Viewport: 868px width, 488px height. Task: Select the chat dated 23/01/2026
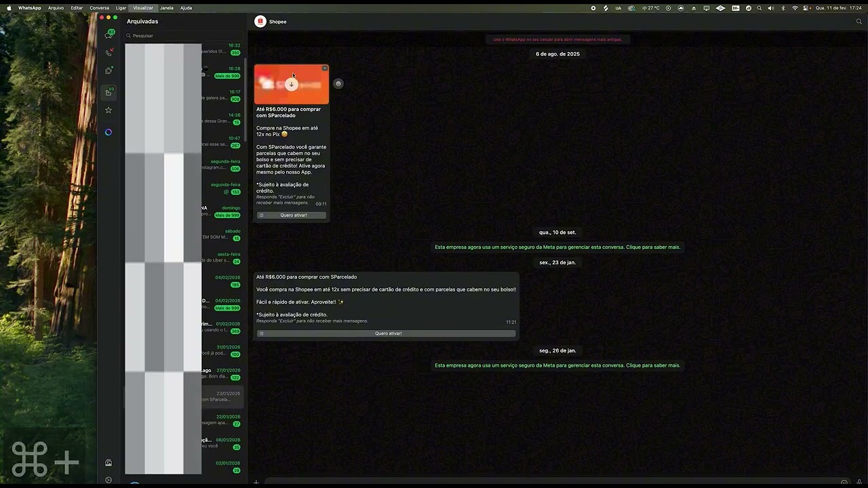coord(184,397)
